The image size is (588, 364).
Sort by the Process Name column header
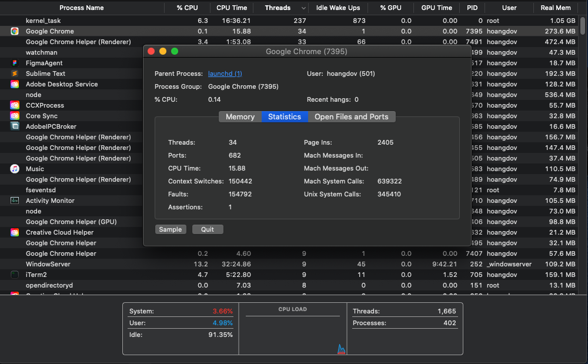pos(82,8)
